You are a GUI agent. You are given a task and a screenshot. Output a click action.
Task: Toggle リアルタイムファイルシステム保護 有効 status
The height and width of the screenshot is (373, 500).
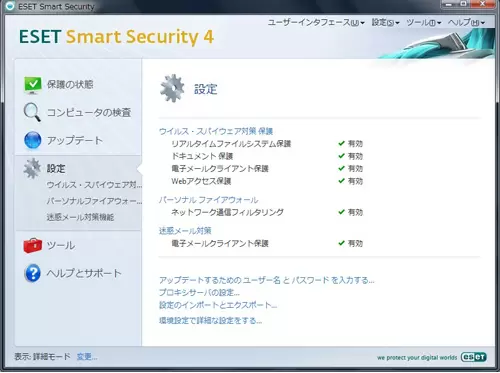pos(351,144)
